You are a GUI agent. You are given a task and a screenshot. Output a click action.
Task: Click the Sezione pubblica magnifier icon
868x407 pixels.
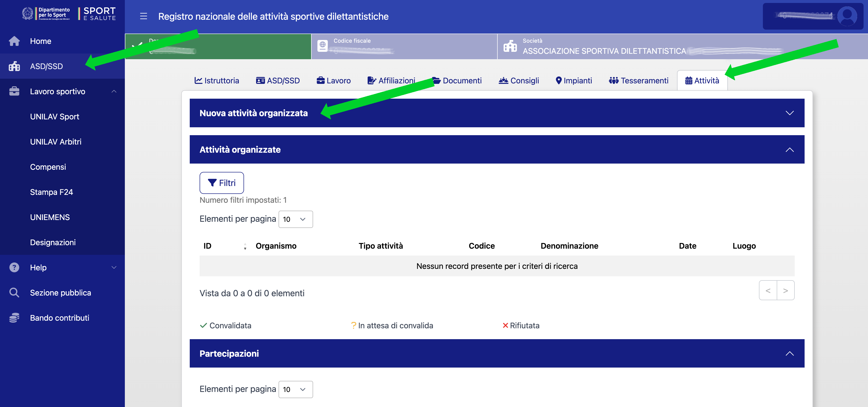14,293
